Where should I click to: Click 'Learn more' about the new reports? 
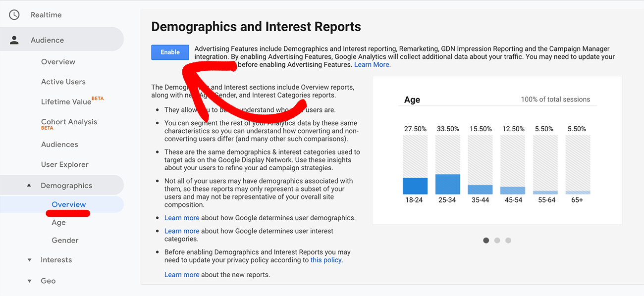coord(181,274)
